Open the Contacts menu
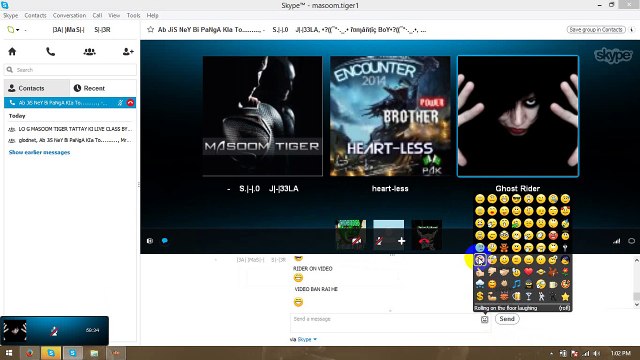This screenshot has width=640, height=360. coord(35,15)
